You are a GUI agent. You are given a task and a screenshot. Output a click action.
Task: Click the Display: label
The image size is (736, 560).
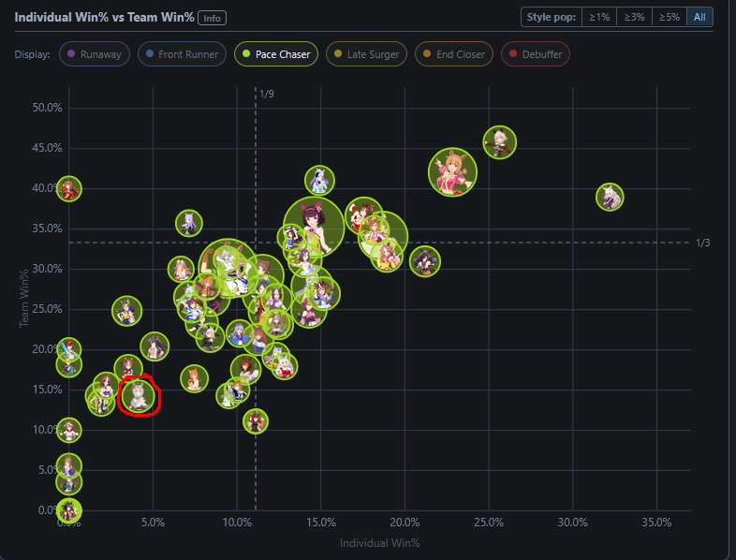click(32, 54)
